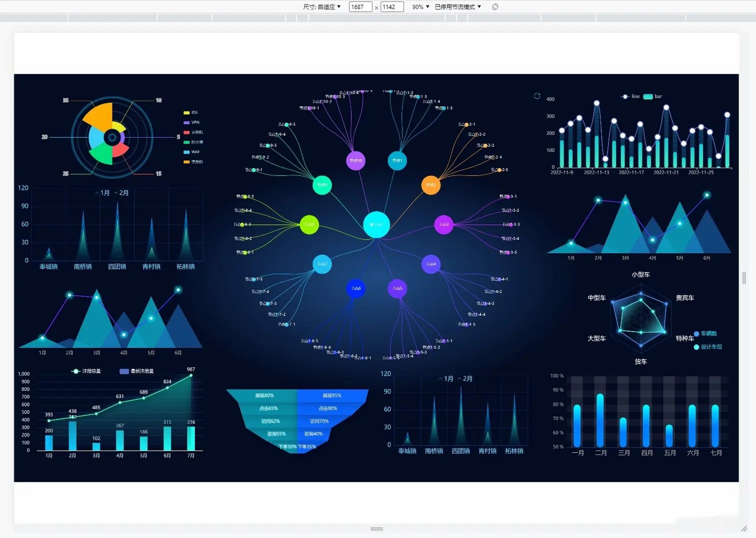This screenshot has height=538, width=756.
Task: Click the teal 节点1 node circle
Action: point(397,161)
